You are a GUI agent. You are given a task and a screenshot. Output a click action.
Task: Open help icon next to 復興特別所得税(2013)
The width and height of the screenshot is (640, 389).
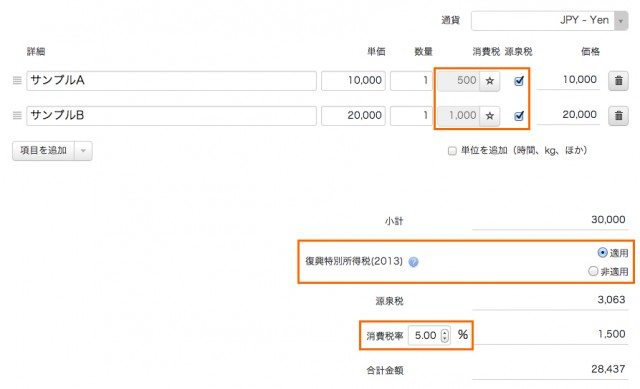(x=413, y=262)
